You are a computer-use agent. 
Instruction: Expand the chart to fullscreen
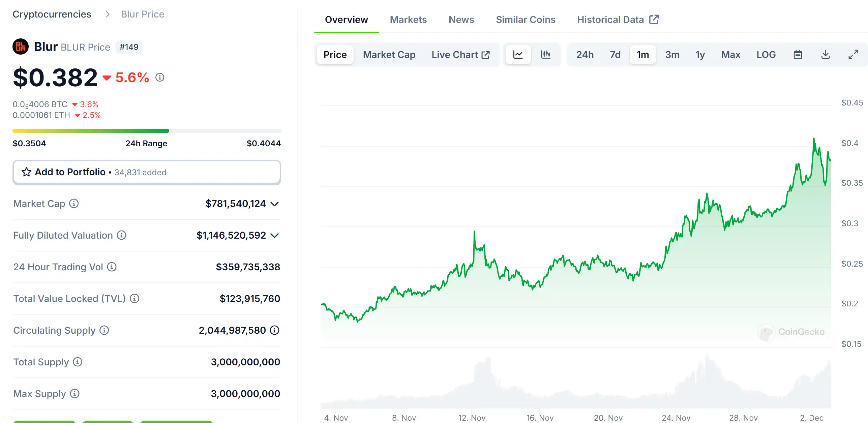tap(853, 55)
